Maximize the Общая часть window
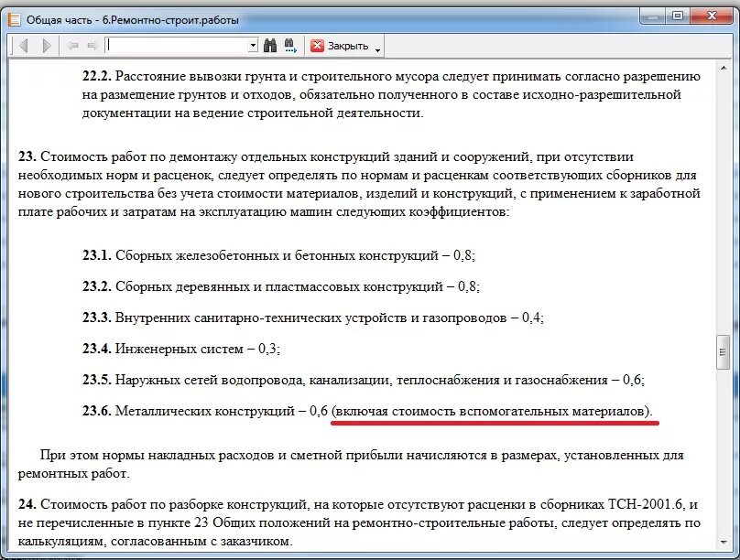Screen dimensions: 740x560 [678, 16]
